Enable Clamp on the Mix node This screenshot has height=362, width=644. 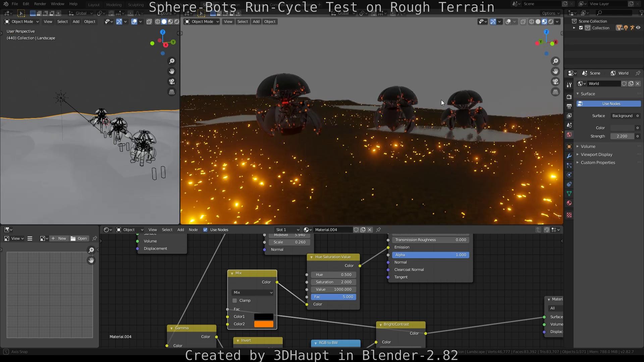234,300
